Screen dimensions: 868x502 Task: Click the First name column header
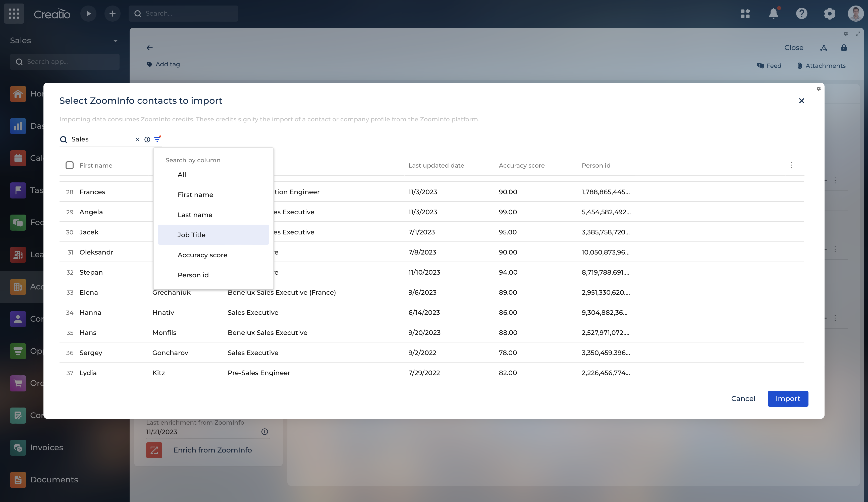pos(96,165)
